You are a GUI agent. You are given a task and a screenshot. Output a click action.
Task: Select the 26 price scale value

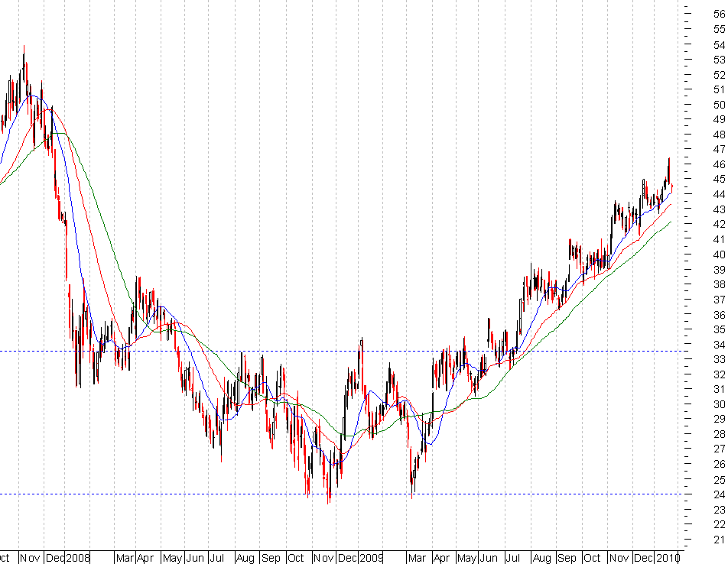click(719, 464)
